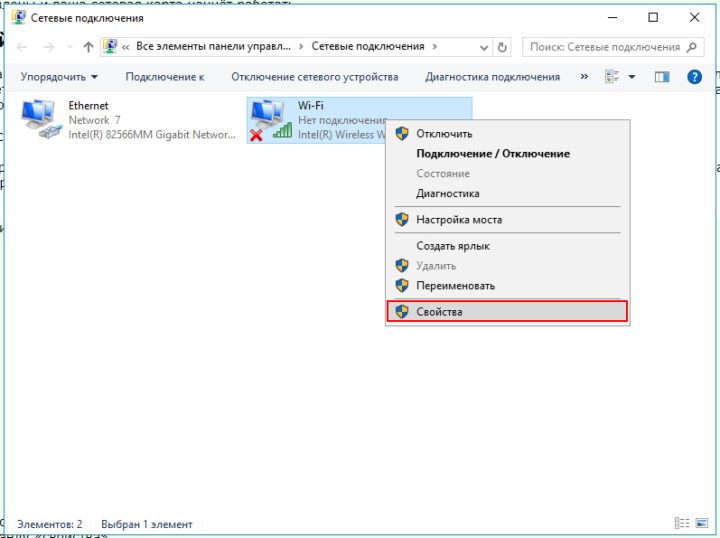Click the Выбран 1 элемент status text
The width and height of the screenshot is (720, 538).
point(146,524)
